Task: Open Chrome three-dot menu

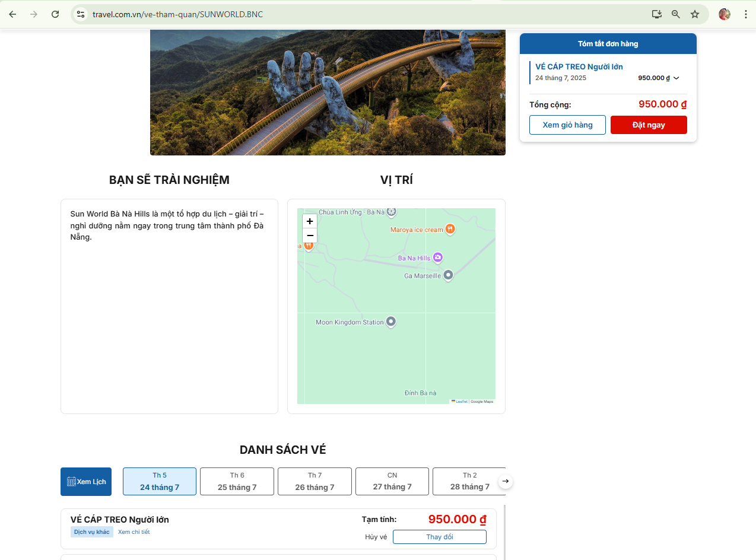Action: (x=745, y=14)
